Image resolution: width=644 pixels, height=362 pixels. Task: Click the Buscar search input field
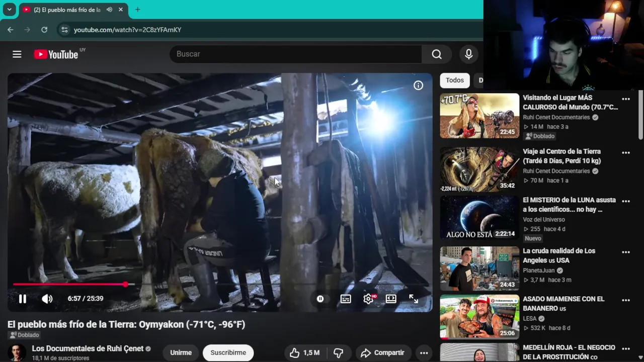tap(296, 54)
